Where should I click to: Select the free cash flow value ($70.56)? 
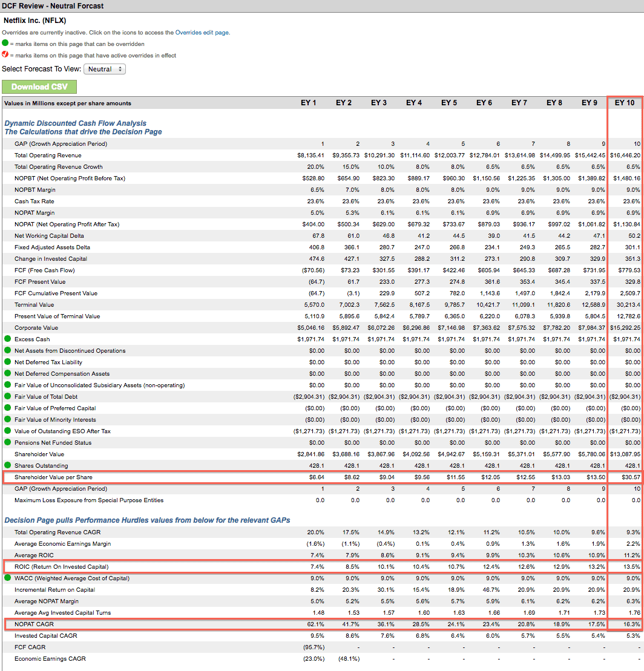(x=313, y=270)
